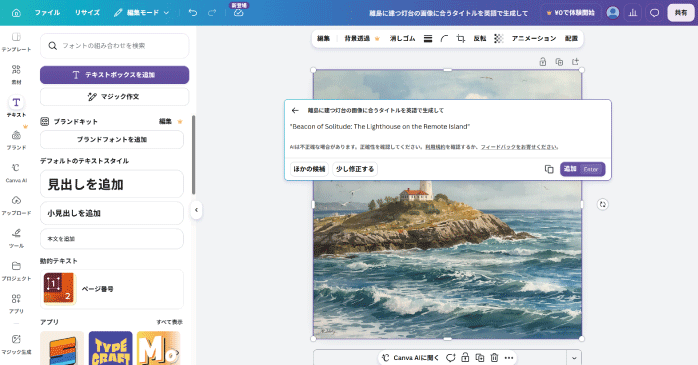Select the crop tool icon
The image size is (698, 365).
coord(461,39)
